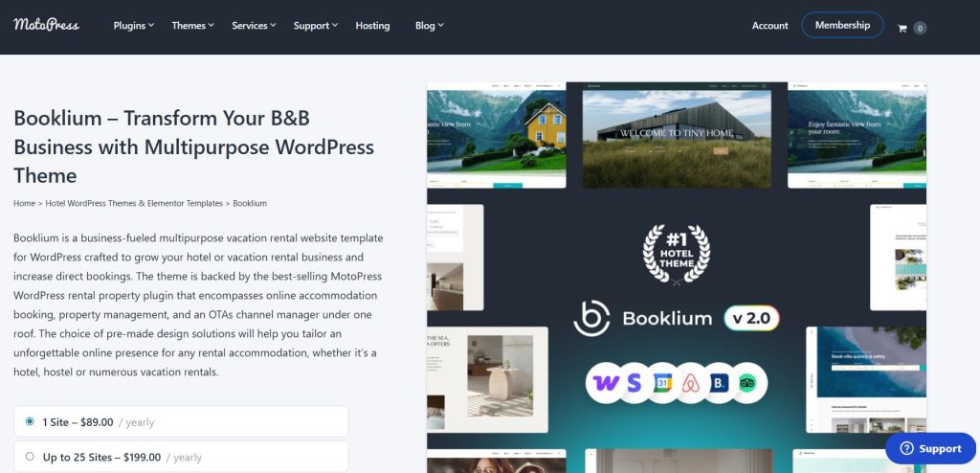Click the Stripe S icon
Screen dimensions: 980x473
[x=634, y=383]
